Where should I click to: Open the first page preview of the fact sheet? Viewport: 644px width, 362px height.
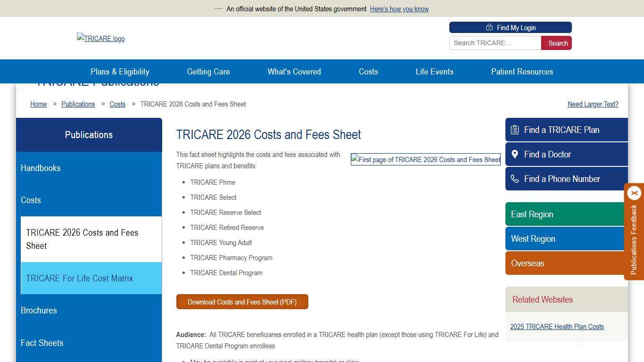pyautogui.click(x=425, y=159)
